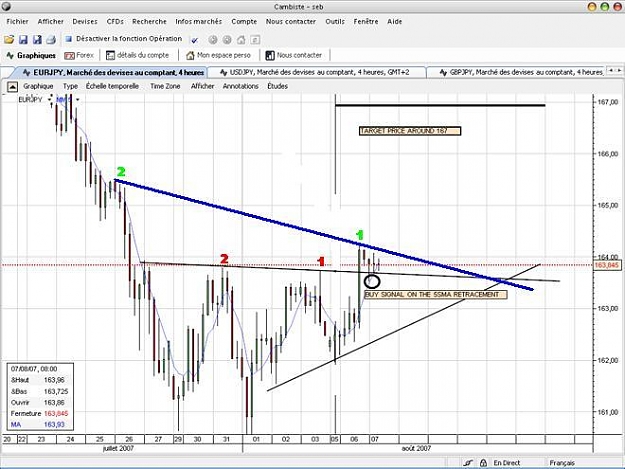Click the blue checkmark toolbar icon
The width and height of the screenshot is (625, 469).
195,40
